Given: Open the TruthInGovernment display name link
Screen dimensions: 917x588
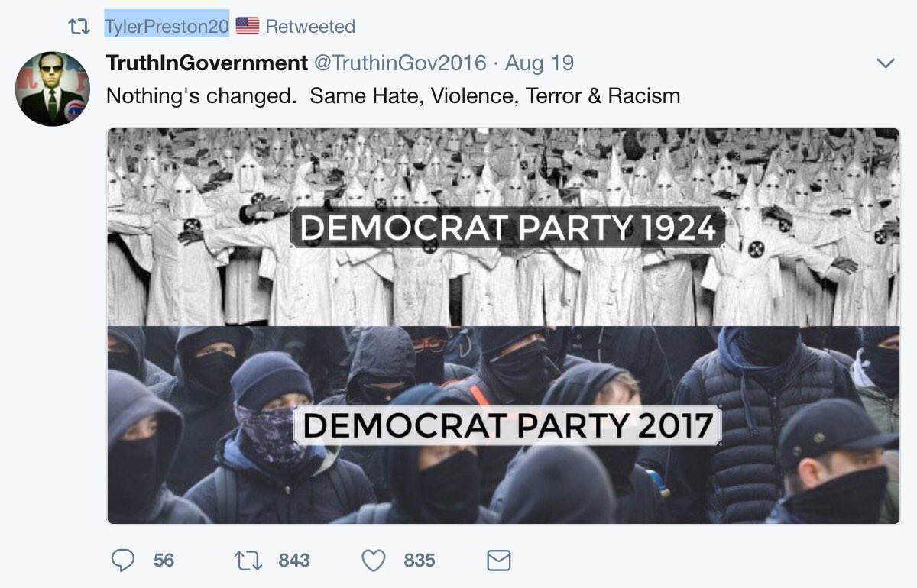Looking at the screenshot, I should tap(207, 63).
